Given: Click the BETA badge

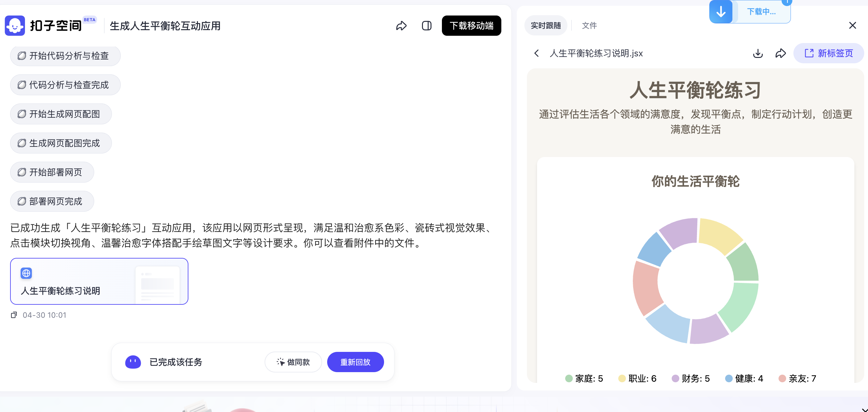Looking at the screenshot, I should click(x=89, y=20).
